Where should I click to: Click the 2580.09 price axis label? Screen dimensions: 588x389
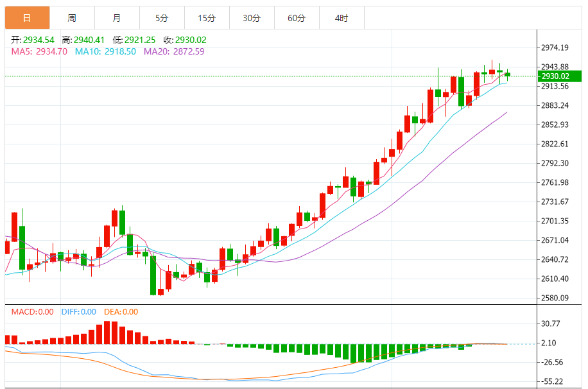coord(555,298)
